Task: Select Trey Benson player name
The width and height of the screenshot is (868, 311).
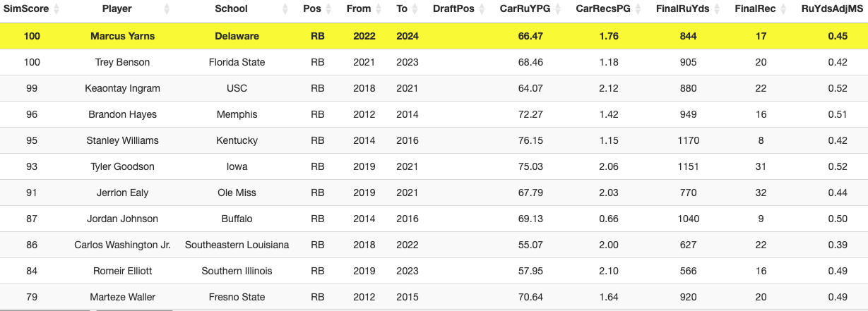Action: (122, 62)
